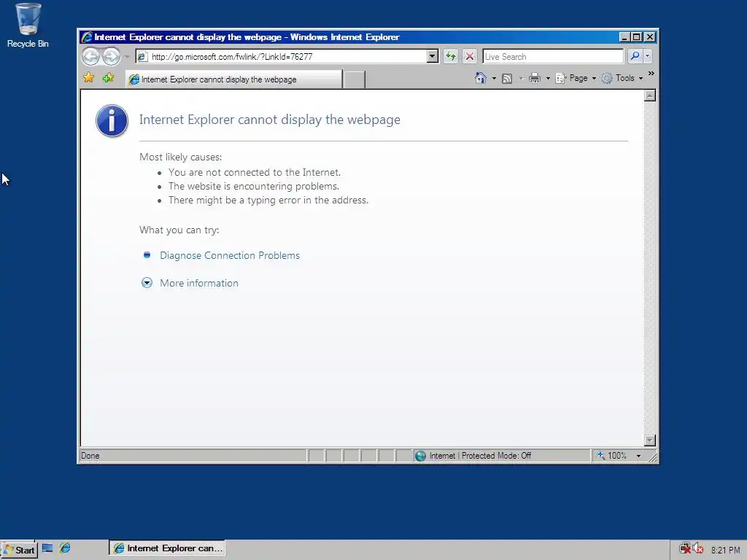Click the Forward navigation arrow
This screenshot has width=747, height=560.
point(111,57)
